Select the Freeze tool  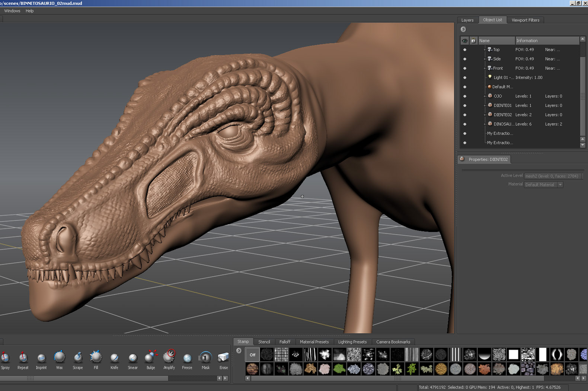pos(187,358)
